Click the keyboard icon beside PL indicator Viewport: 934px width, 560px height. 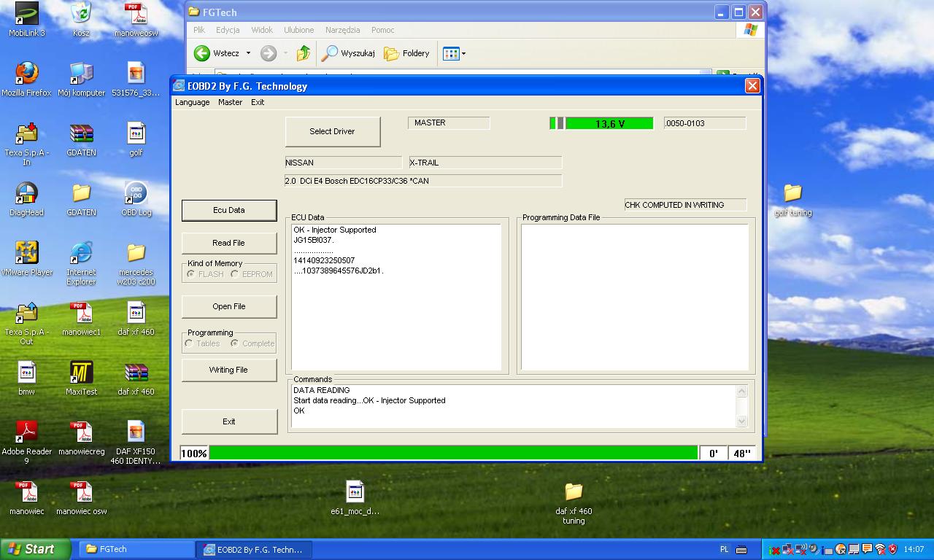741,550
